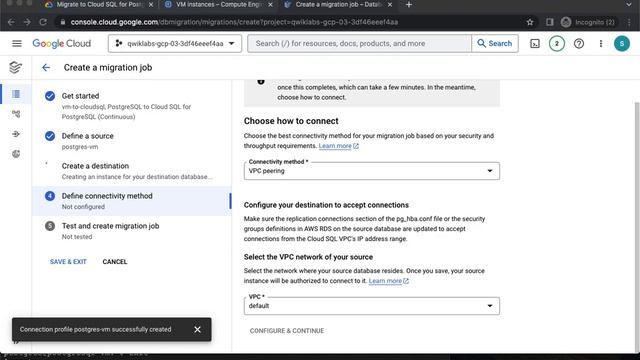The image size is (640, 360).
Task: Click CONFIGURE & CONTINUE
Action: [x=287, y=331]
